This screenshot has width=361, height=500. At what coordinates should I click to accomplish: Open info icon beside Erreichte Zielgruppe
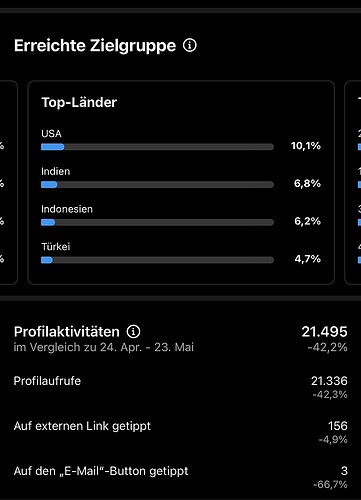pos(190,45)
